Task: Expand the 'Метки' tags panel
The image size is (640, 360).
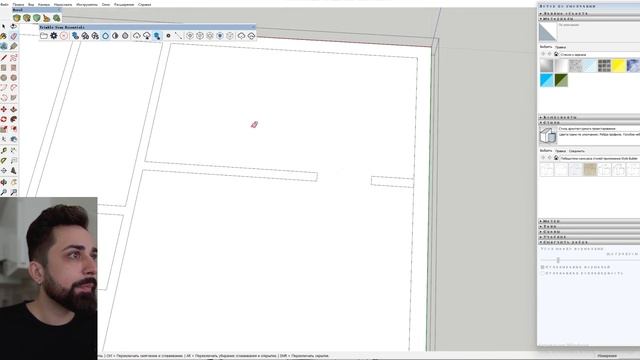Action: (588, 221)
